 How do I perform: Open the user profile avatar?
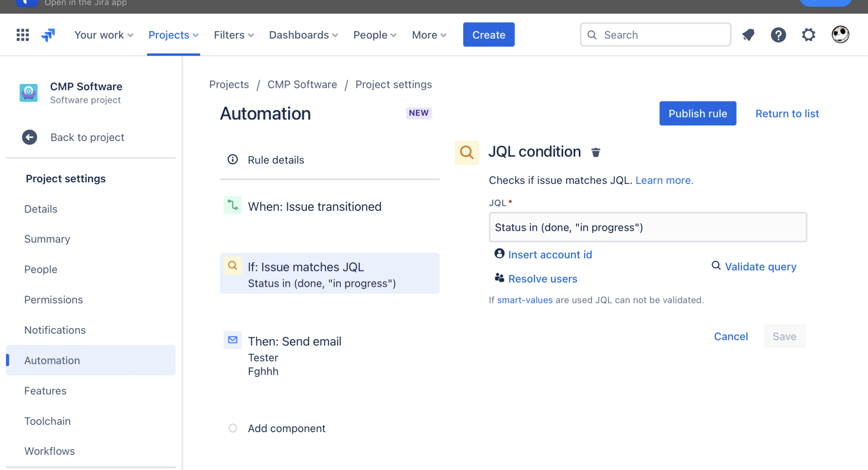point(840,35)
